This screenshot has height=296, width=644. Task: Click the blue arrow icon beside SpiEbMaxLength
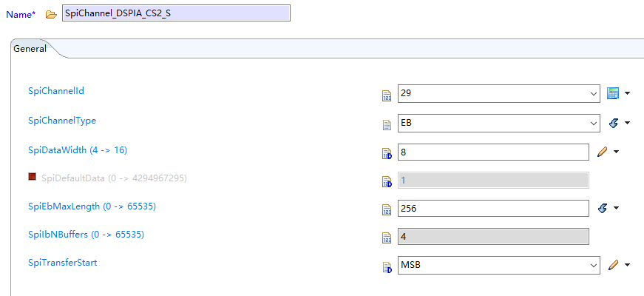602,209
